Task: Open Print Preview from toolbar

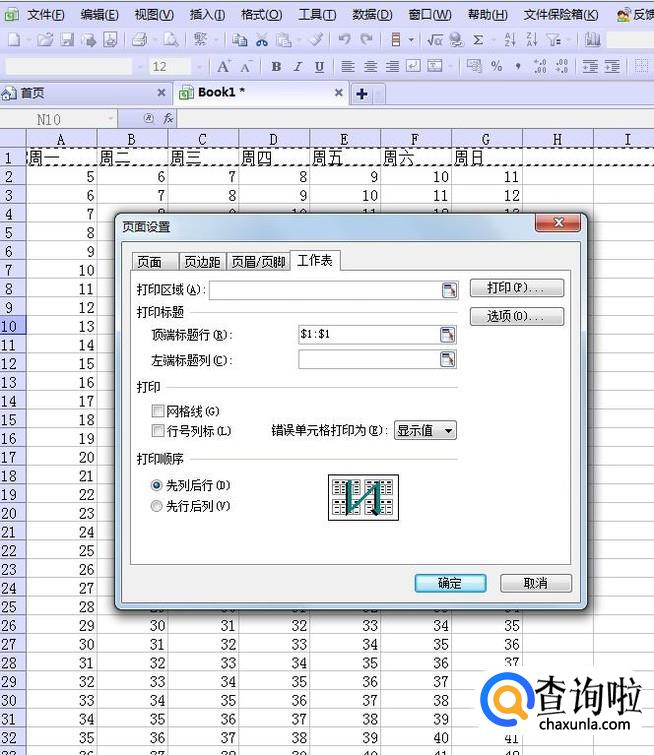Action: pos(170,39)
